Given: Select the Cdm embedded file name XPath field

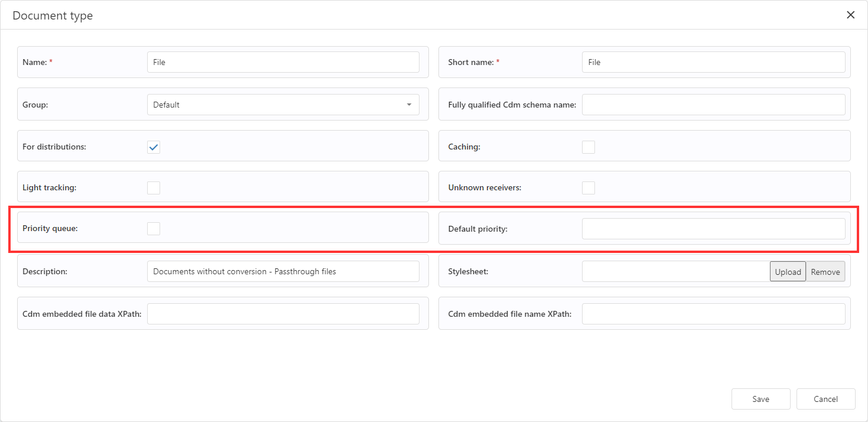Looking at the screenshot, I should pyautogui.click(x=713, y=314).
